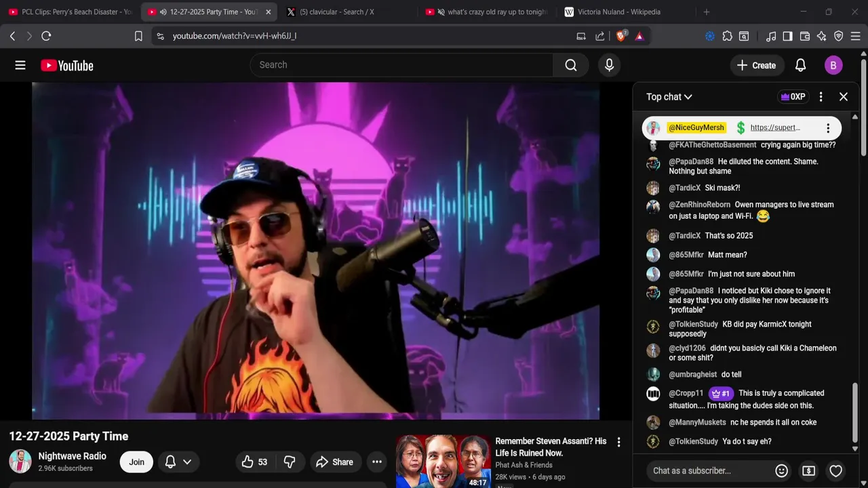Toggle the browser sidebar panel
The width and height of the screenshot is (868, 488).
pos(787,36)
